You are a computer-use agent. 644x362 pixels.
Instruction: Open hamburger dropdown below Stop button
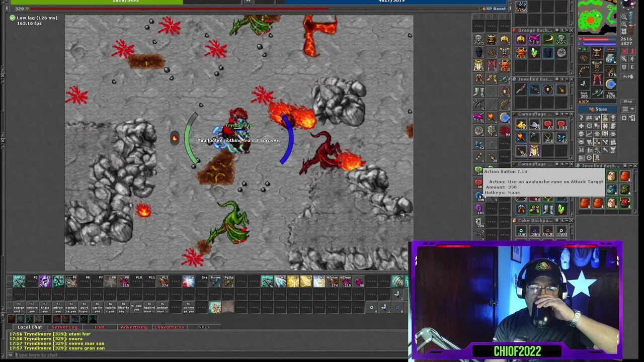tap(628, 109)
